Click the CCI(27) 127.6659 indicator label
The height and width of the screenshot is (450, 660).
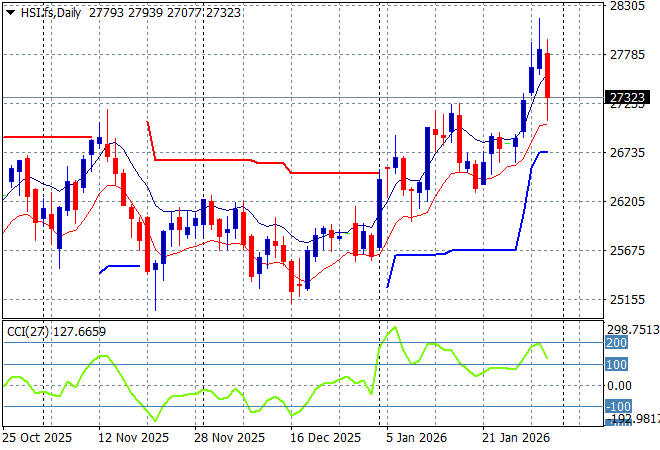coord(56,332)
